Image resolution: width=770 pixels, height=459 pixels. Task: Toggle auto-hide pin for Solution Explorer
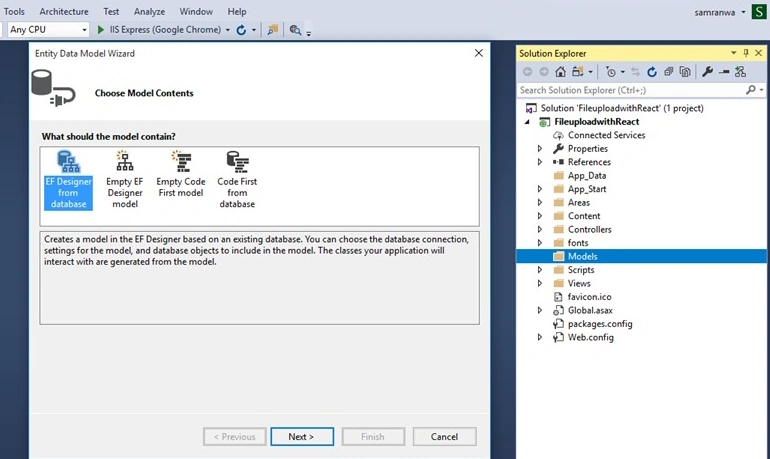point(746,53)
